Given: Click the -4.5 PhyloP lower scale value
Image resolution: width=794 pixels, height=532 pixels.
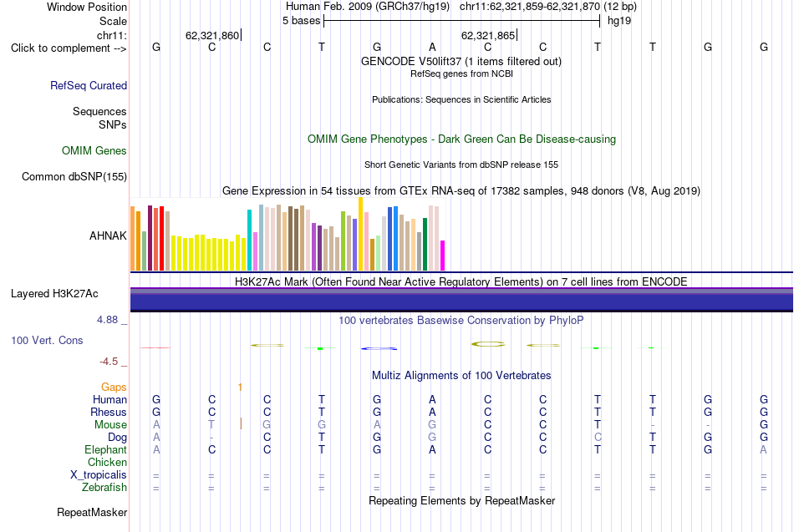Looking at the screenshot, I should [109, 362].
